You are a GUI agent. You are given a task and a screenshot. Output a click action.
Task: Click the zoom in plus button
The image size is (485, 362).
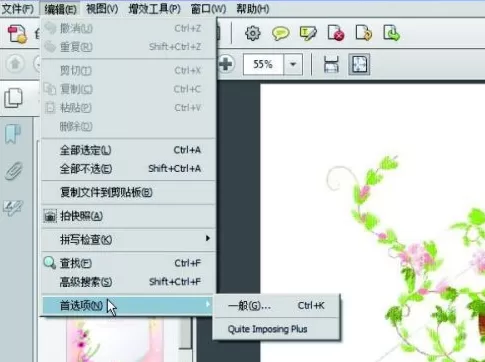tap(226, 64)
